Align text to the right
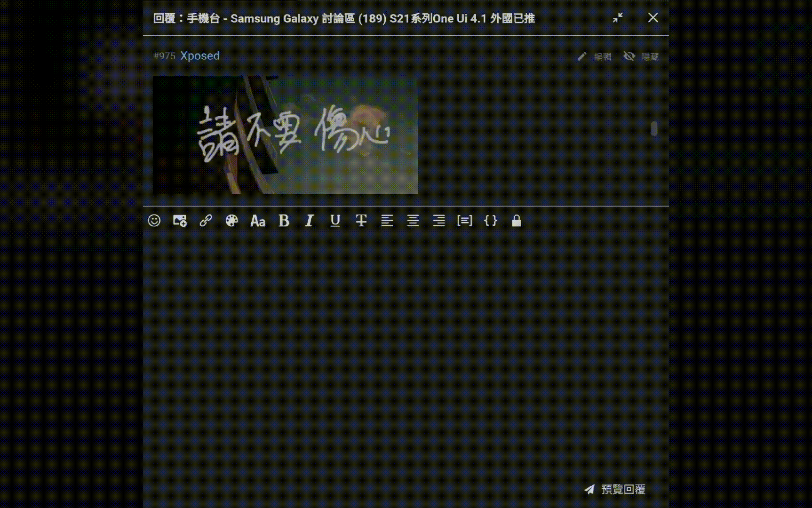This screenshot has height=508, width=812. coord(439,221)
